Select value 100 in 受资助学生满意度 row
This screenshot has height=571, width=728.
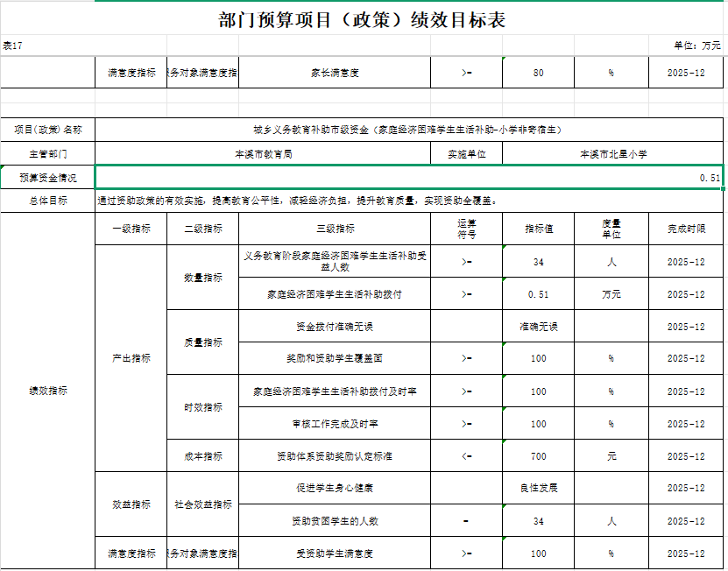click(538, 553)
